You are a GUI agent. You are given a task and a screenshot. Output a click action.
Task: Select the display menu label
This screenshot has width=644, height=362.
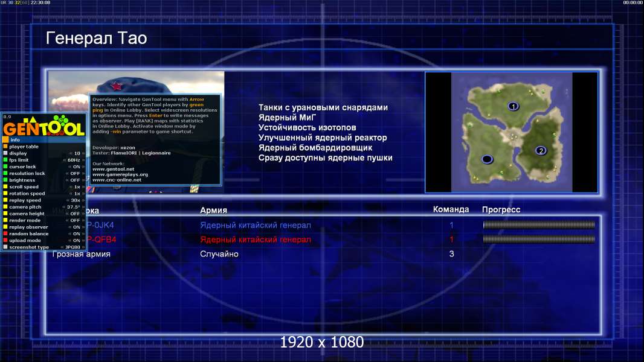[18, 153]
